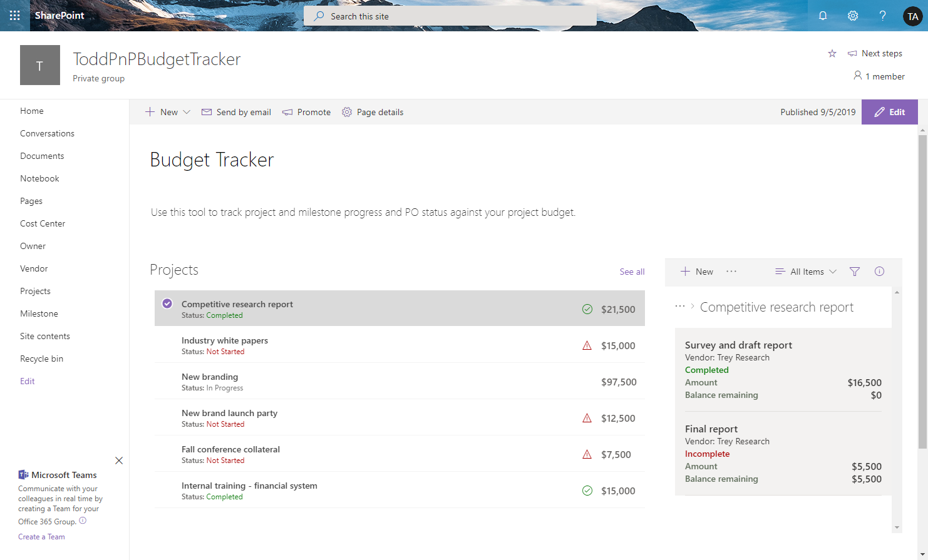
Task: Click the warning icon for Industry white papers
Action: point(587,345)
